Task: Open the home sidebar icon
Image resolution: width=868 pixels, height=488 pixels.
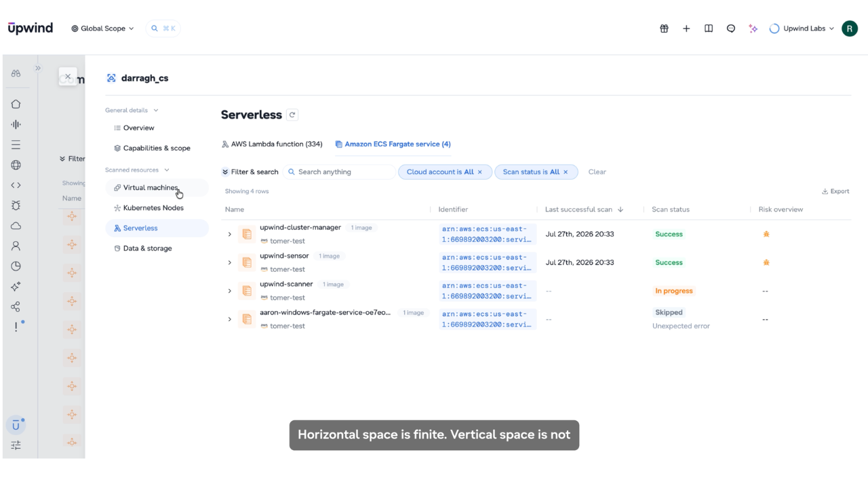Action: (x=16, y=104)
